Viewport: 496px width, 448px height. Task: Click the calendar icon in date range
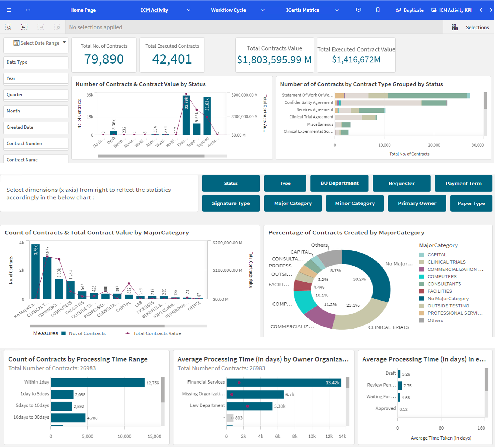coord(16,43)
